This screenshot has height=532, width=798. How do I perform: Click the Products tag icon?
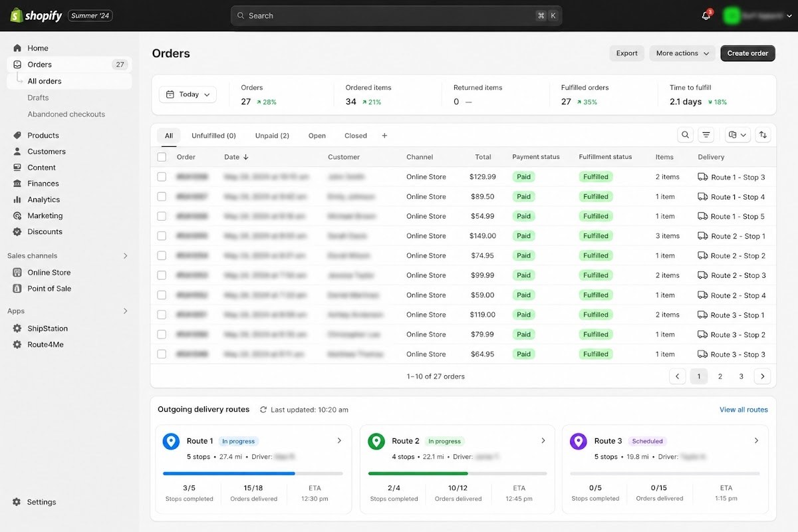click(x=17, y=135)
